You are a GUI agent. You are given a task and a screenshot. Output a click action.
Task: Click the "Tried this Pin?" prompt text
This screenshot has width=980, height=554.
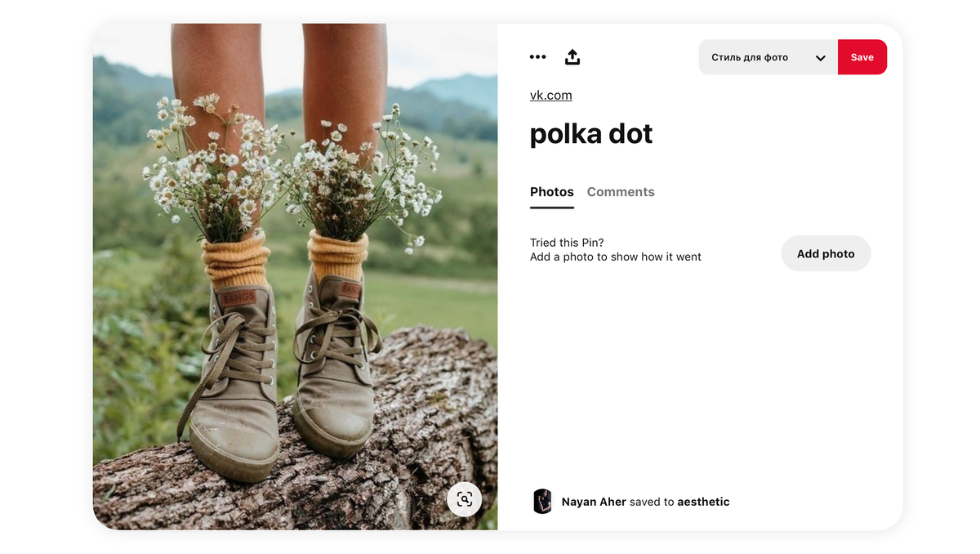click(x=567, y=243)
